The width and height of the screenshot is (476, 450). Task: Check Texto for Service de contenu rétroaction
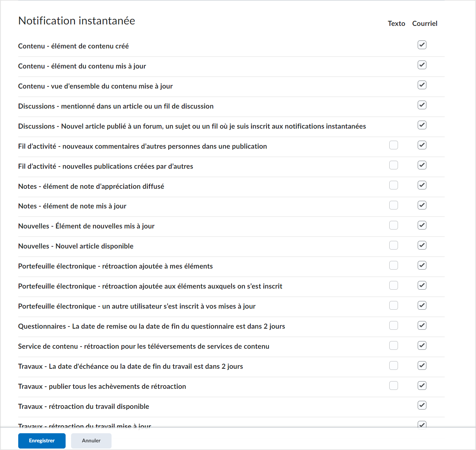(x=393, y=345)
